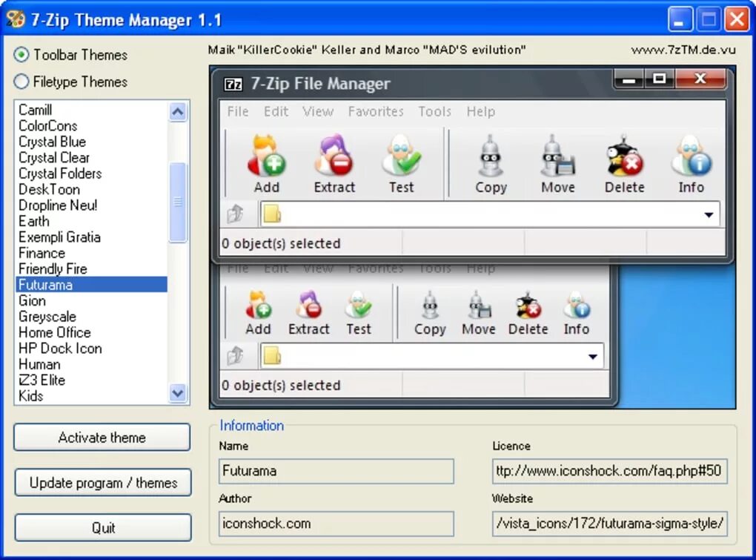This screenshot has height=560, width=756.
Task: Select the Earth theme
Action: tap(92, 221)
